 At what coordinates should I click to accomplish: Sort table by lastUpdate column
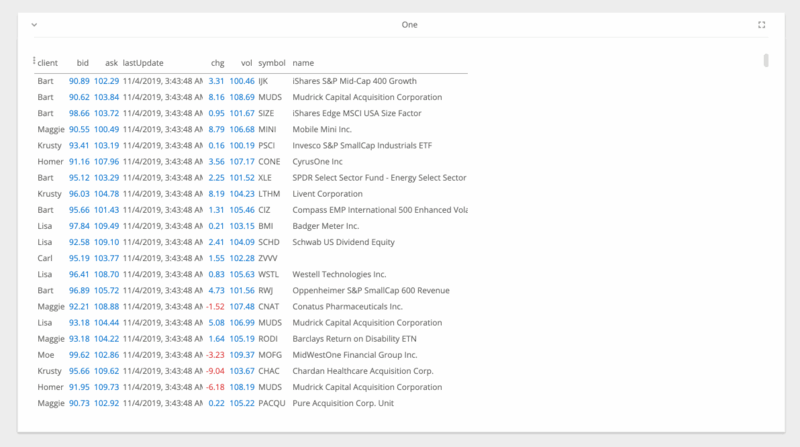point(143,63)
